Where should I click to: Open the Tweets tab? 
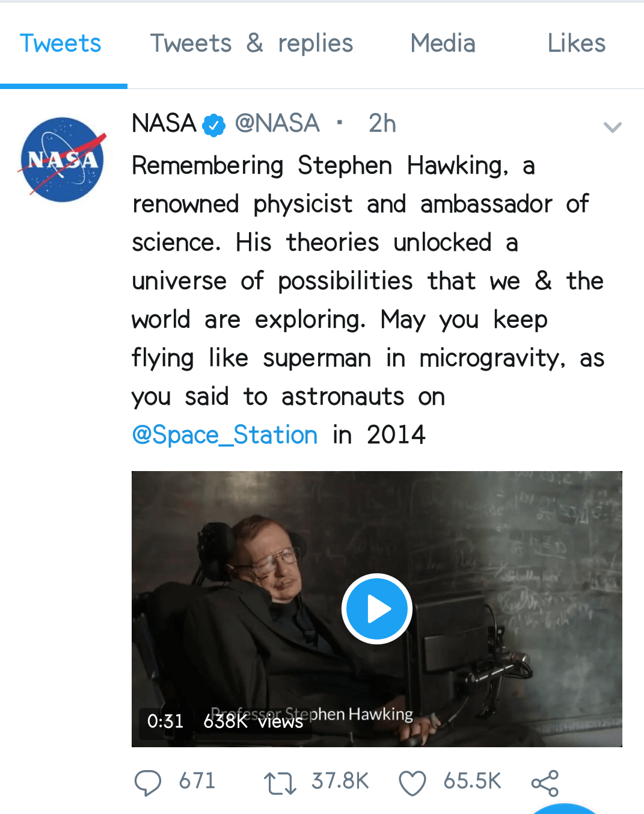pos(61,43)
